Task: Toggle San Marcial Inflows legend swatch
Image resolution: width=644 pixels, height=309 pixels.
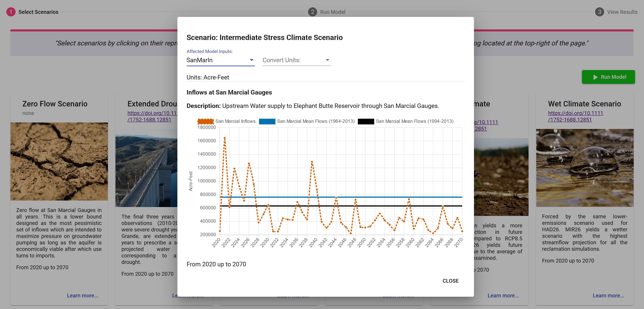Action: (x=205, y=121)
